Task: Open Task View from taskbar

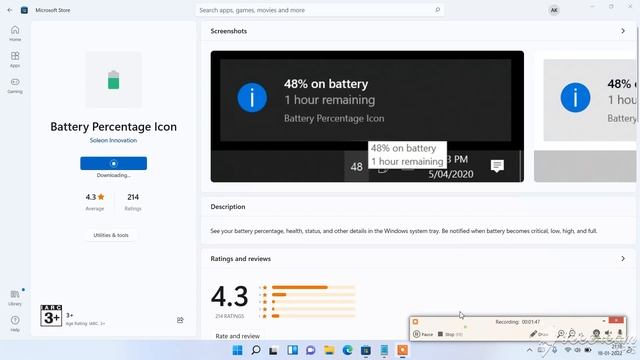Action: [273, 350]
